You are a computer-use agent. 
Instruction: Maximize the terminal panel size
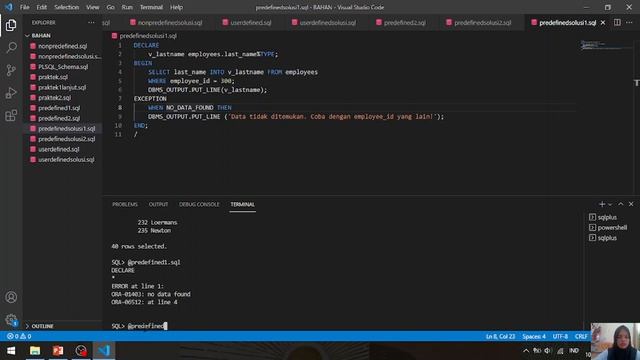621,204
